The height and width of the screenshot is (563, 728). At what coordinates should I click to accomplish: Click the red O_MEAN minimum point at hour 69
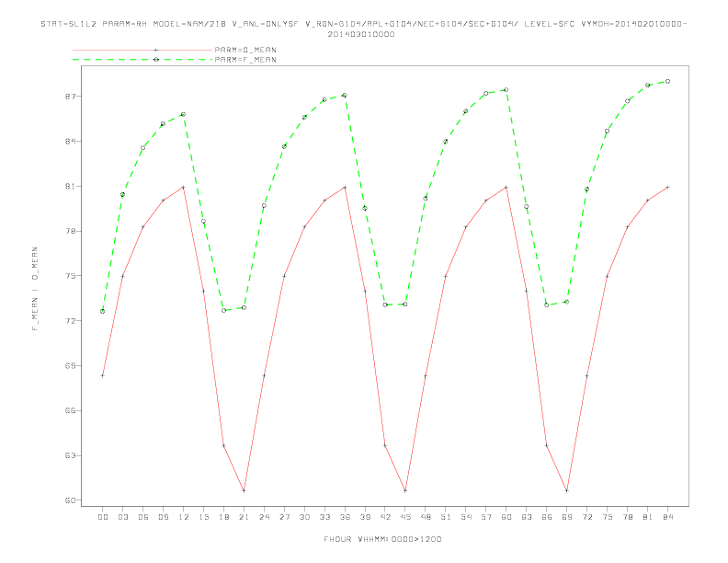coord(567,490)
